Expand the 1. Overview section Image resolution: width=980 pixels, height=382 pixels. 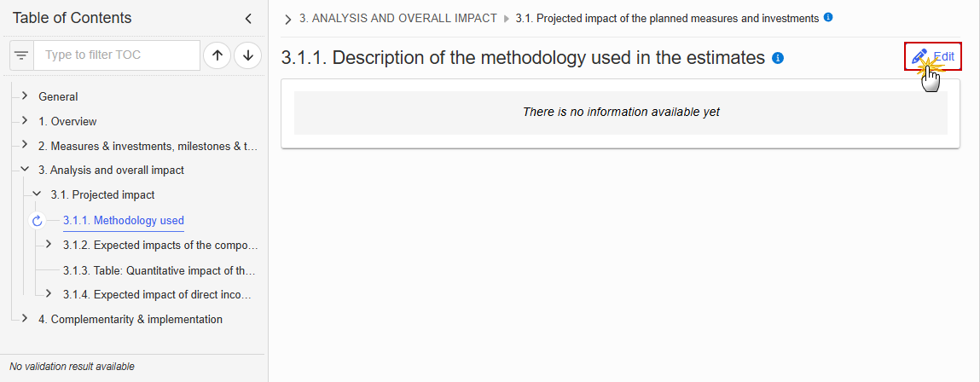(25, 120)
